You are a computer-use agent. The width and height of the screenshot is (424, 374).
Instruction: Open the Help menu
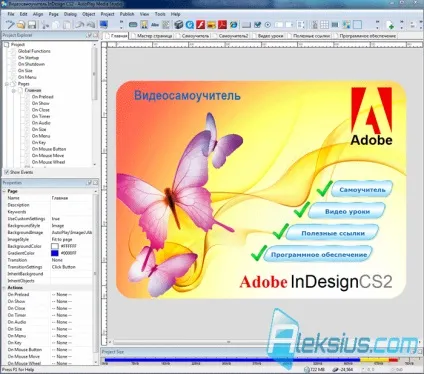[175, 14]
